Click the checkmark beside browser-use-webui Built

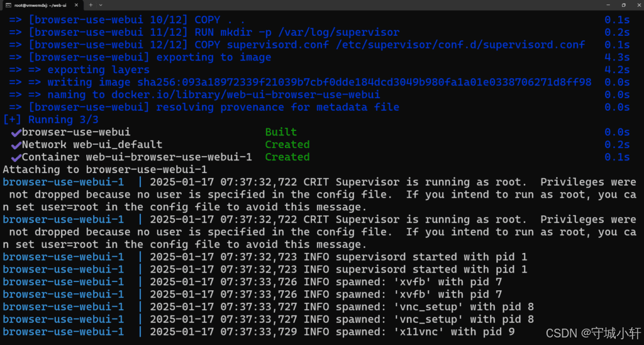[16, 133]
